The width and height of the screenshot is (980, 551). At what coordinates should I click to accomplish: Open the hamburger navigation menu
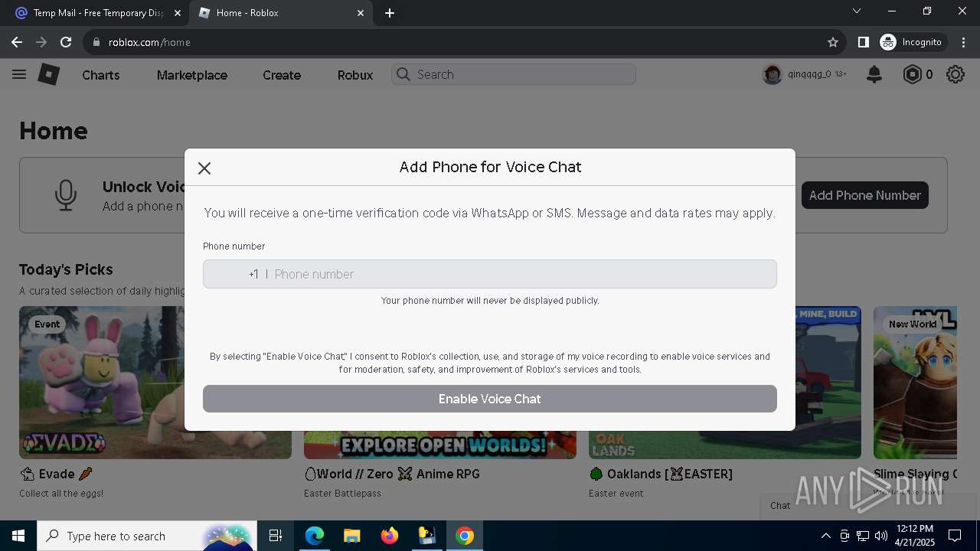19,74
